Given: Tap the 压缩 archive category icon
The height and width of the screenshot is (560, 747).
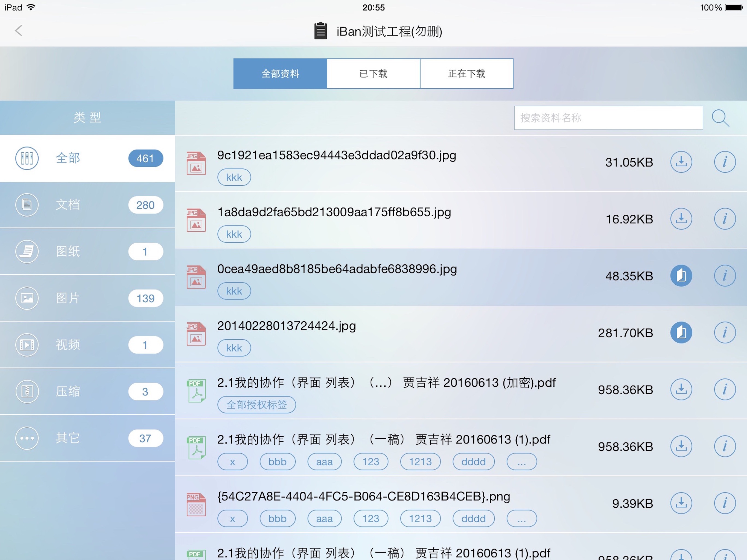Looking at the screenshot, I should [27, 392].
